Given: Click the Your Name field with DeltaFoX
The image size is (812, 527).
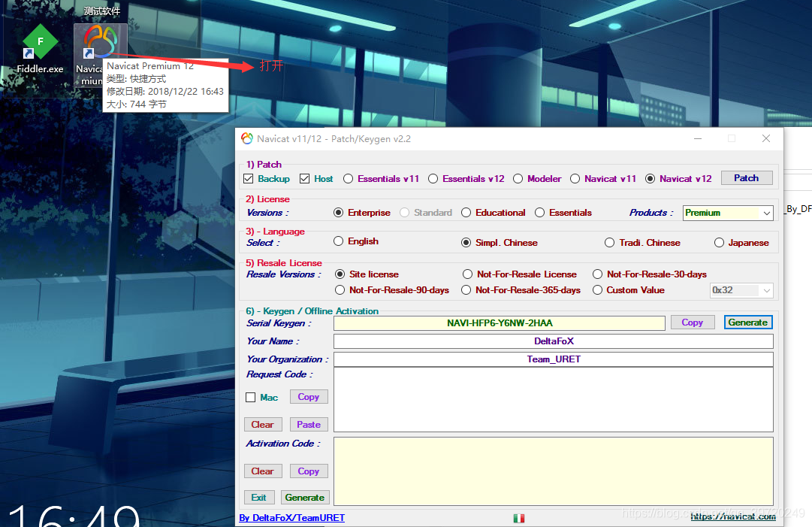Looking at the screenshot, I should click(x=554, y=341).
